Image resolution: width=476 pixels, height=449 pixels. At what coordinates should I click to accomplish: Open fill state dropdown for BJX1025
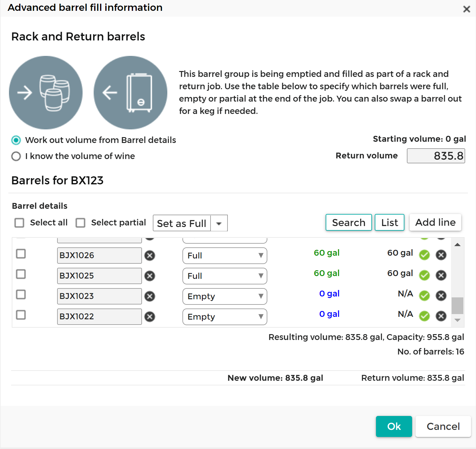coord(225,276)
